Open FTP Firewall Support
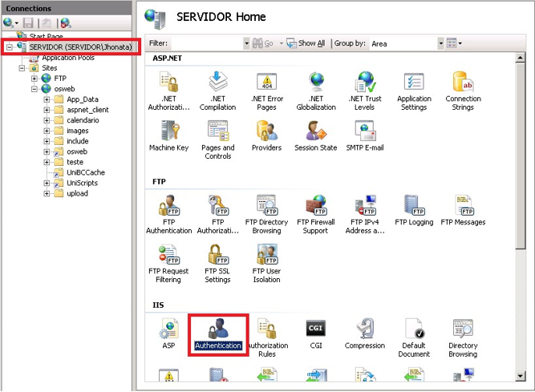Viewport: 535px width, 392px height. coord(316,214)
